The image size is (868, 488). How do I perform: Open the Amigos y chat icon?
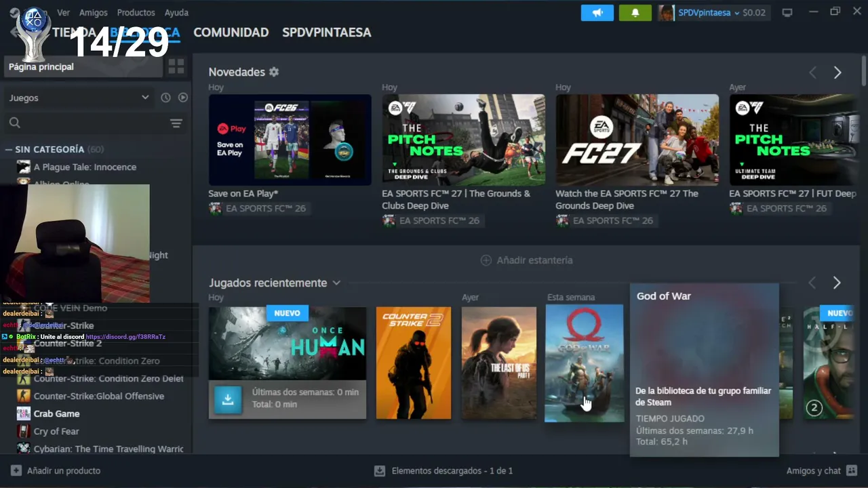pos(852,470)
